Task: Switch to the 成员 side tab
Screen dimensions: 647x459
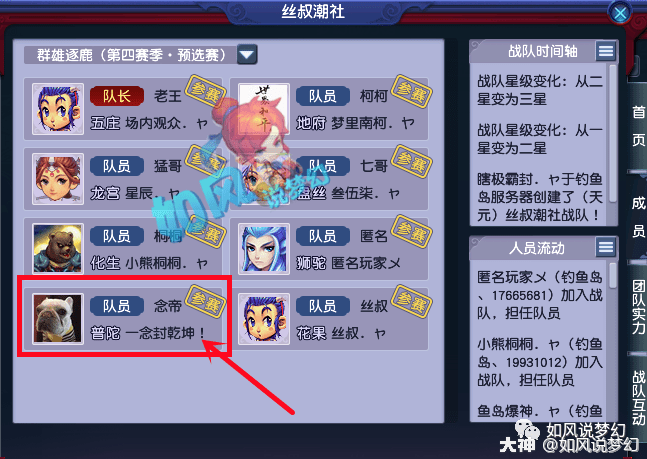Action: [x=638, y=216]
